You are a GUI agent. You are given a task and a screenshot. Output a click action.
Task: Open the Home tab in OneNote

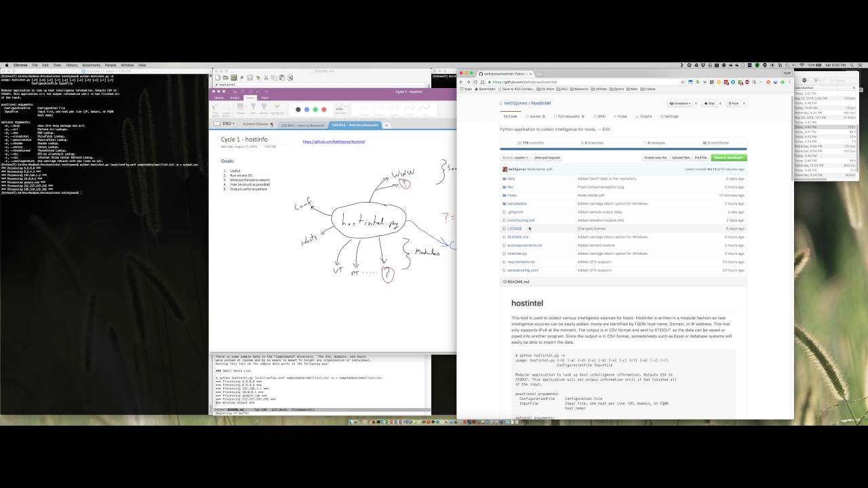pos(219,98)
